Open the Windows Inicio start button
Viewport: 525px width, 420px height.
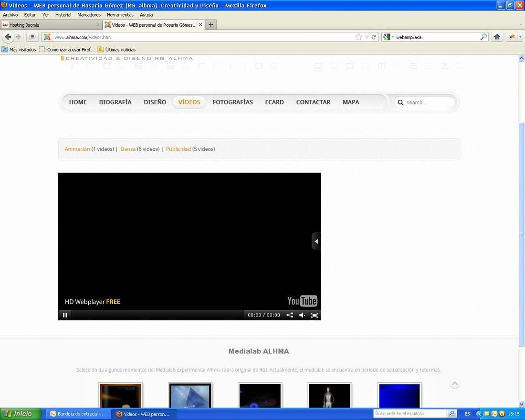pyautogui.click(x=21, y=414)
